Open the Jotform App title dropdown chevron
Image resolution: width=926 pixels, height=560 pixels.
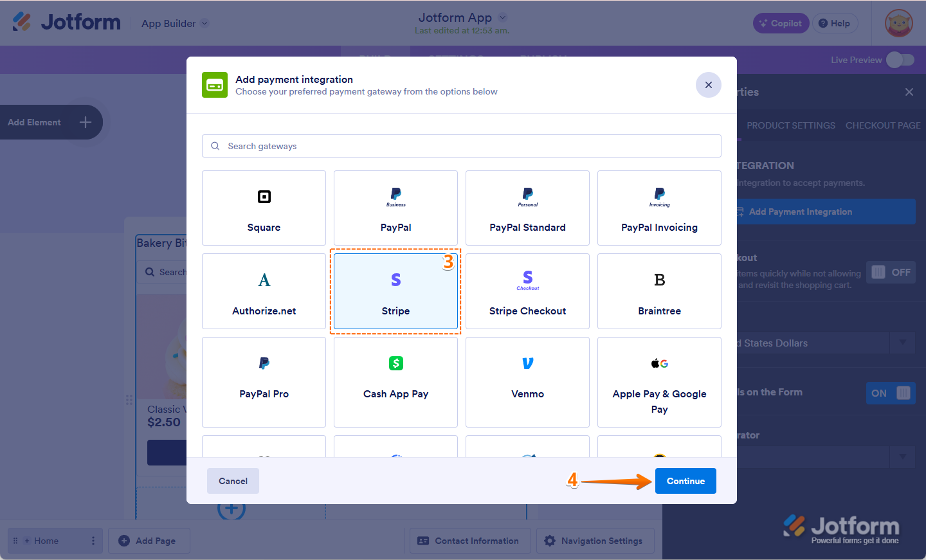click(x=503, y=17)
